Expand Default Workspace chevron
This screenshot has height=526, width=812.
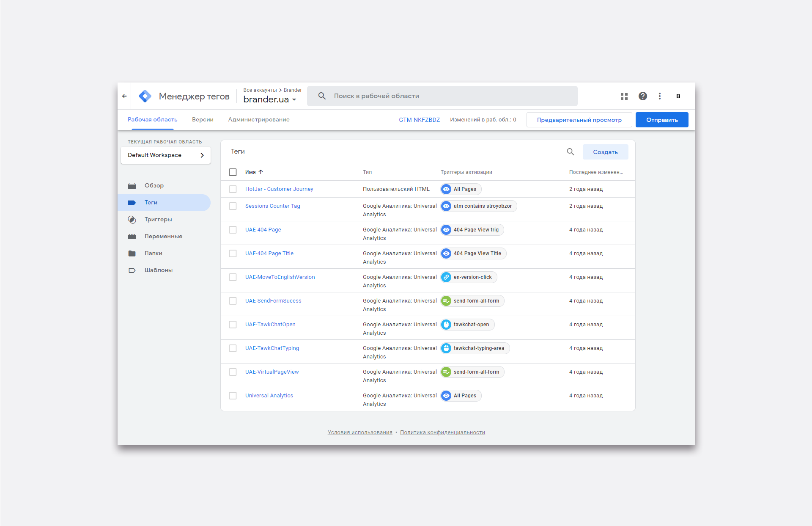coord(202,155)
